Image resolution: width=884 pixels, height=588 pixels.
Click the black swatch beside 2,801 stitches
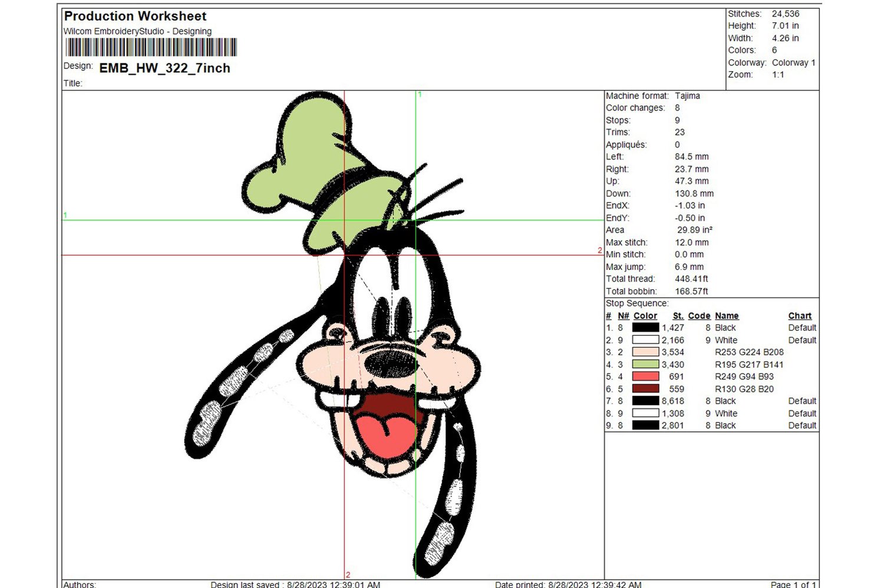[x=645, y=425]
